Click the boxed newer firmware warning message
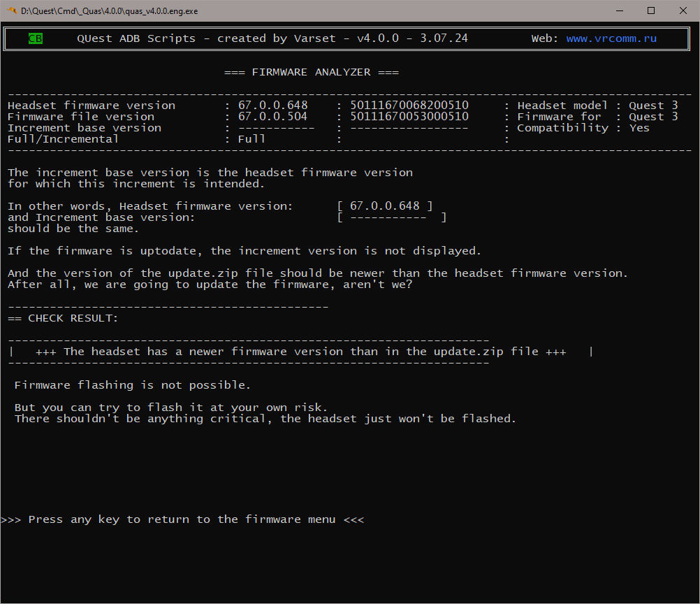The width and height of the screenshot is (700, 604). click(x=300, y=352)
